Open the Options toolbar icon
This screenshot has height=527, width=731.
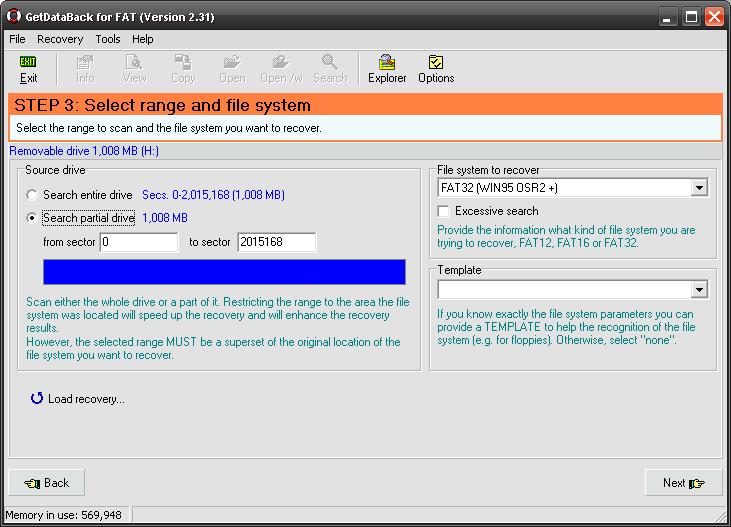pyautogui.click(x=436, y=69)
